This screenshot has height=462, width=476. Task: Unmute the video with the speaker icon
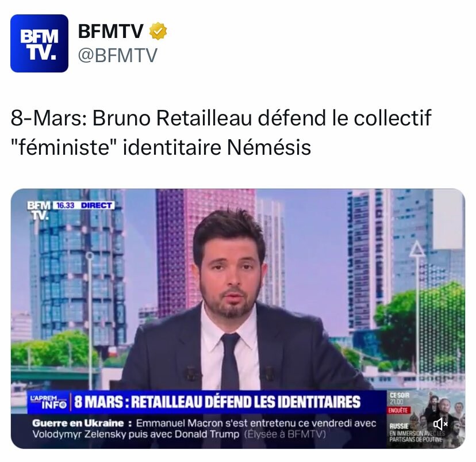(440, 423)
